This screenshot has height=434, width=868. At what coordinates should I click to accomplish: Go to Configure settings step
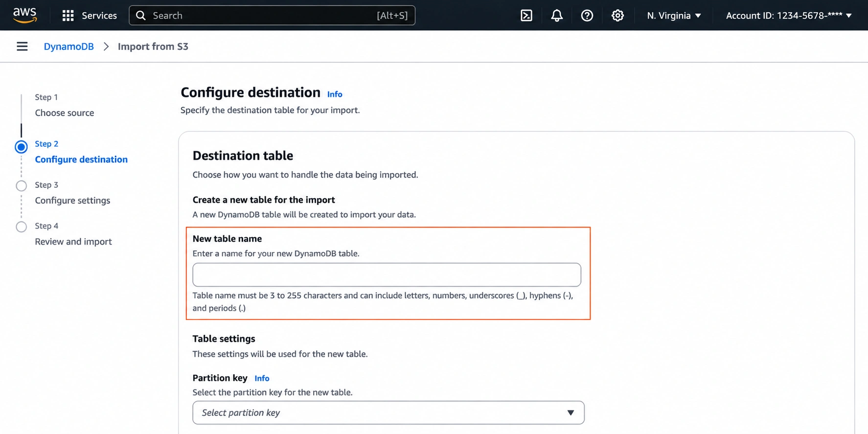point(72,201)
